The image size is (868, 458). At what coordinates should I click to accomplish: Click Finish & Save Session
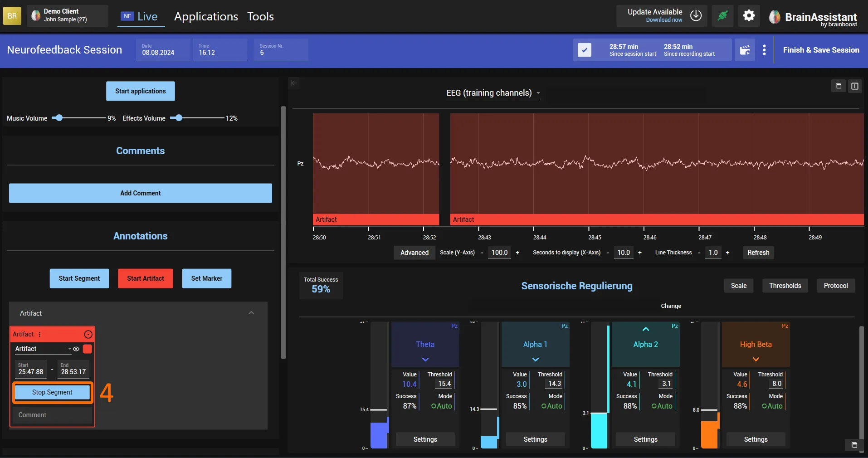pyautogui.click(x=821, y=50)
